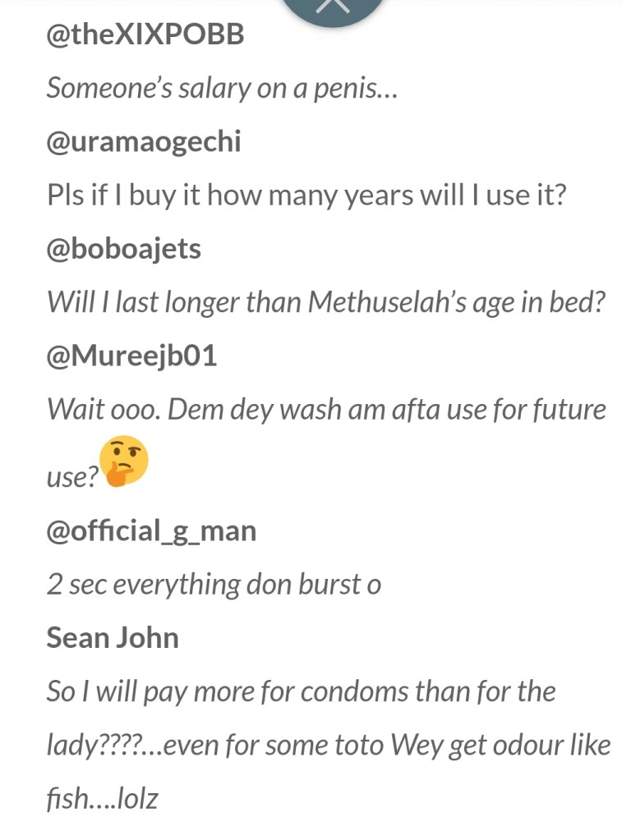Select the Sean John commenter name
Screen dimensions: 622x840
click(113, 637)
